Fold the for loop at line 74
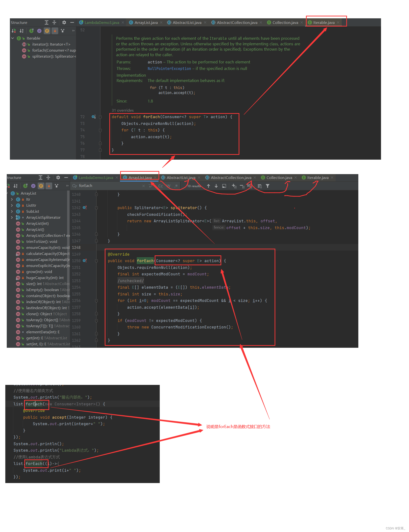Viewport: 409px width, 532px height. [x=100, y=130]
